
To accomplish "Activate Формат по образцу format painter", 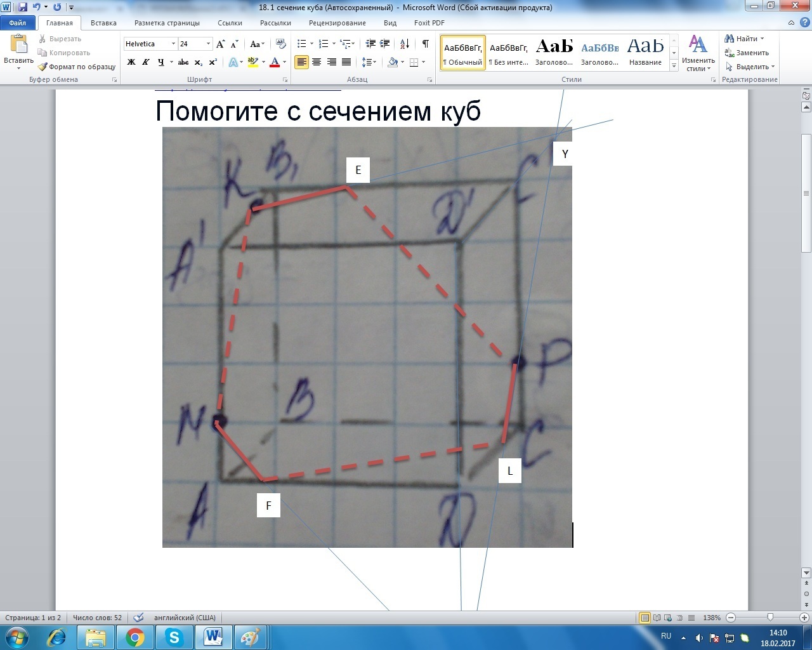I will [77, 67].
